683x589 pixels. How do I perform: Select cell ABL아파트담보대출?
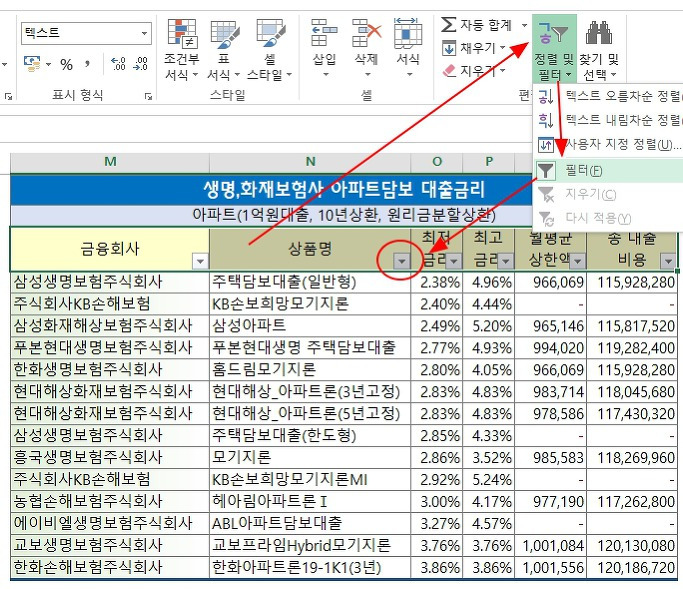coord(310,523)
